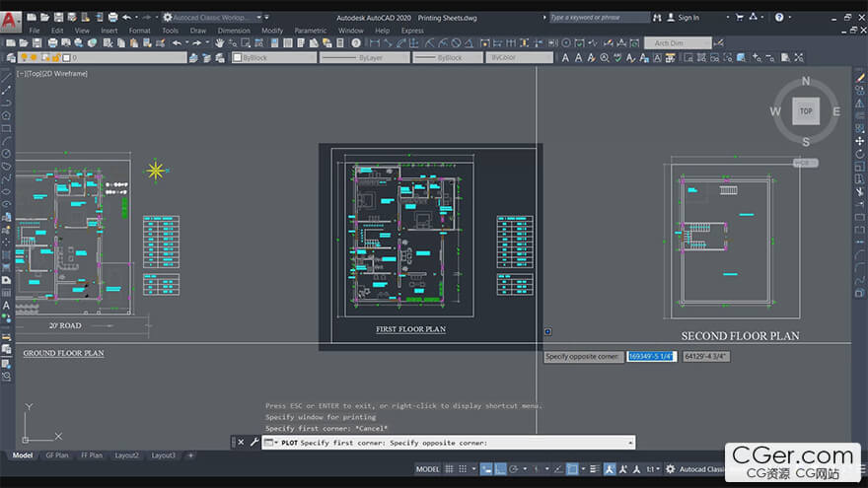Open the Autodesk App Store cart icon
Screen dimensions: 868x488
click(x=740, y=17)
